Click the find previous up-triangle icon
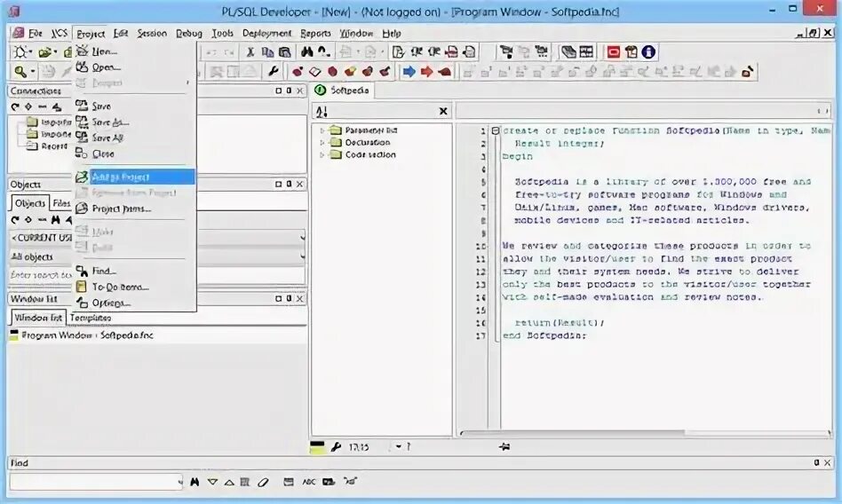 click(229, 482)
